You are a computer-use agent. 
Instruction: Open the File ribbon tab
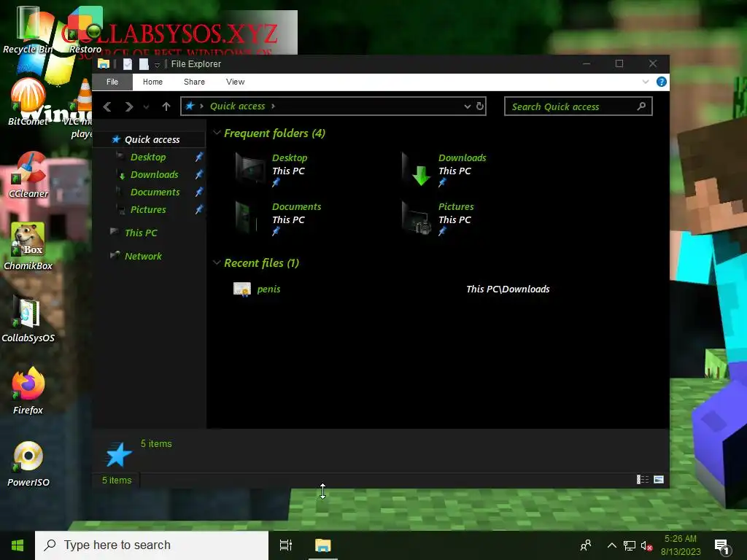[x=112, y=82]
